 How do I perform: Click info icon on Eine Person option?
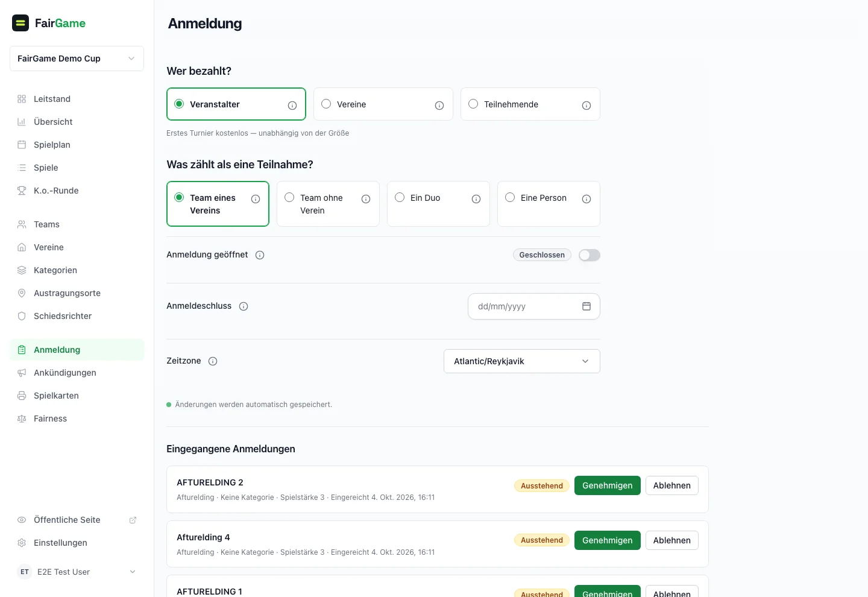coord(587,199)
